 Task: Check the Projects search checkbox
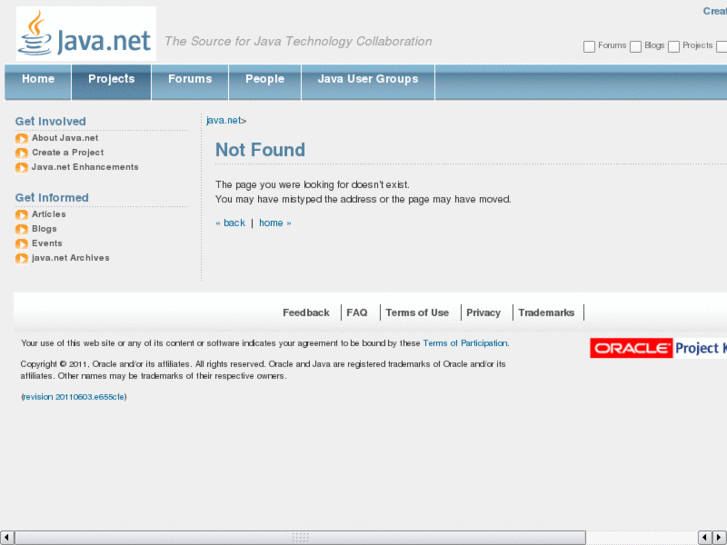(674, 46)
